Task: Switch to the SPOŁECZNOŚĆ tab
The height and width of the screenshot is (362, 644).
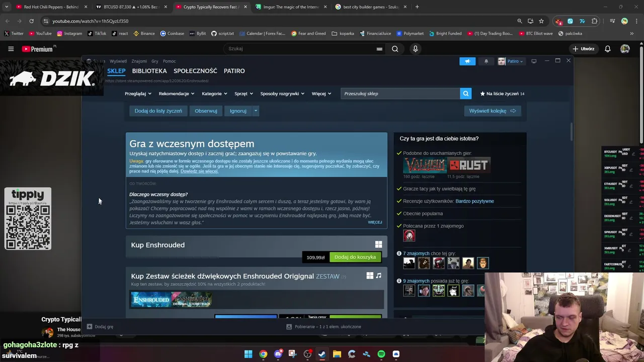Action: [x=195, y=71]
